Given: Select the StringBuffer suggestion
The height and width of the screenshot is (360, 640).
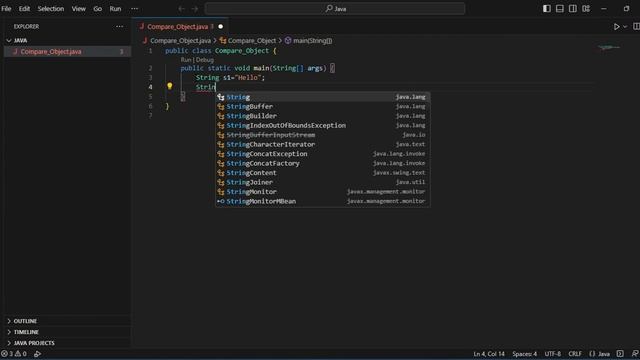Looking at the screenshot, I should tap(322, 106).
